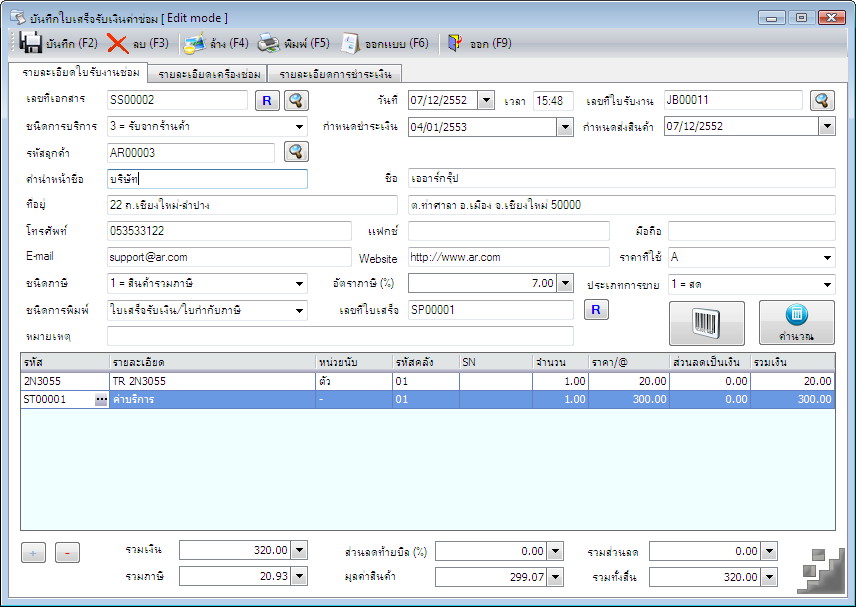856x607 pixels.
Task: Open the total discount 0.00 dropdown arrow
Action: click(x=769, y=551)
